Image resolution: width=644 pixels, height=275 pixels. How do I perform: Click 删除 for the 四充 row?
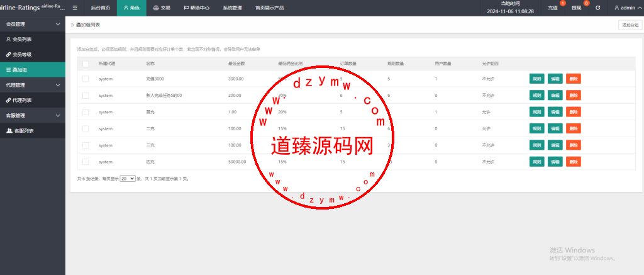(574, 162)
